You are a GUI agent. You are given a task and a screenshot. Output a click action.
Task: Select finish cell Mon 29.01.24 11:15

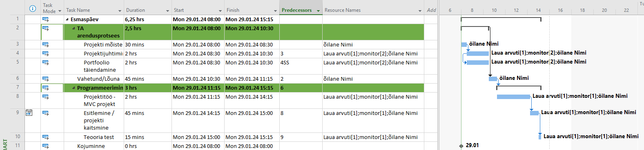click(x=252, y=79)
